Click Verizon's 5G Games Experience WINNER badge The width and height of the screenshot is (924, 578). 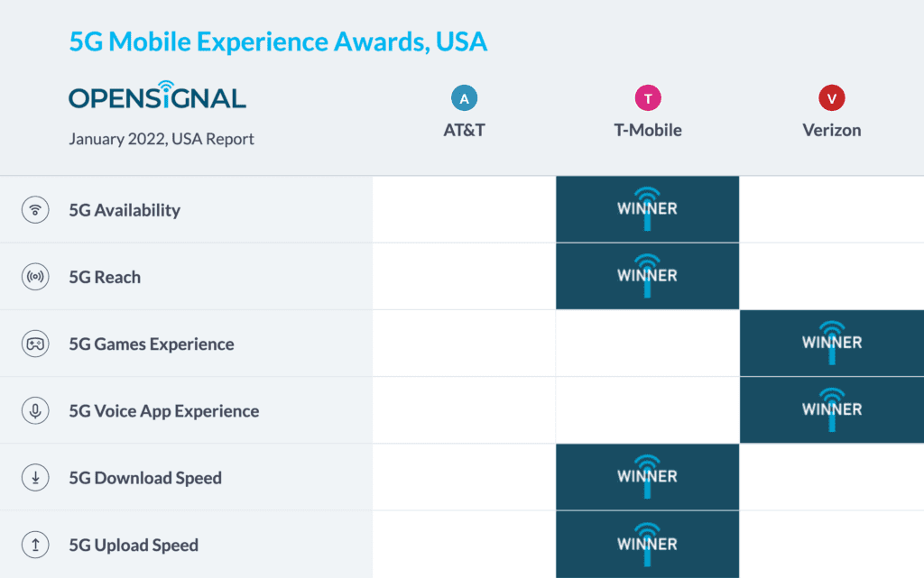coord(831,343)
